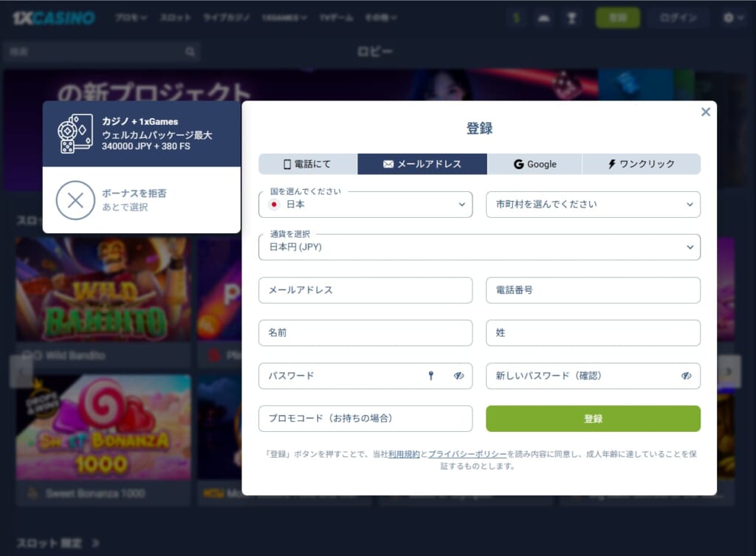Click the dollar sign icon in header

pos(516,18)
